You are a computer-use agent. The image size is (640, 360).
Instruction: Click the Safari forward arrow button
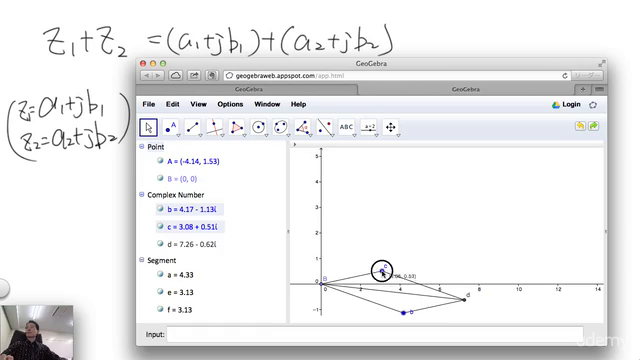click(x=158, y=76)
